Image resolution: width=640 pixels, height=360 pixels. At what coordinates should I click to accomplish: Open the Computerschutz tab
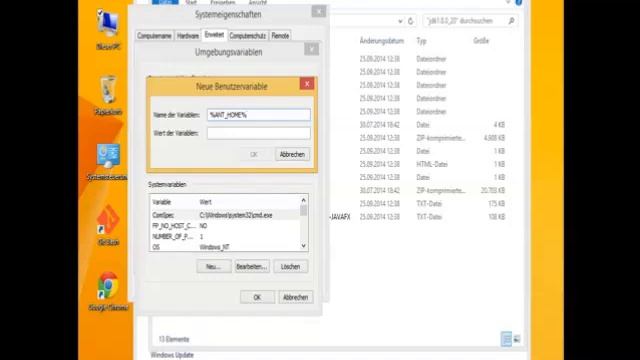[248, 36]
